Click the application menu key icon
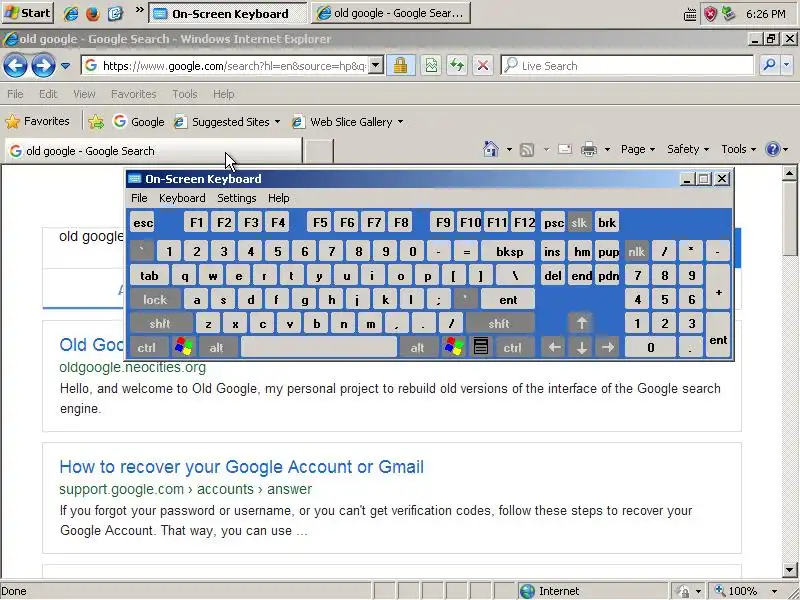The width and height of the screenshot is (800, 600). 481,346
